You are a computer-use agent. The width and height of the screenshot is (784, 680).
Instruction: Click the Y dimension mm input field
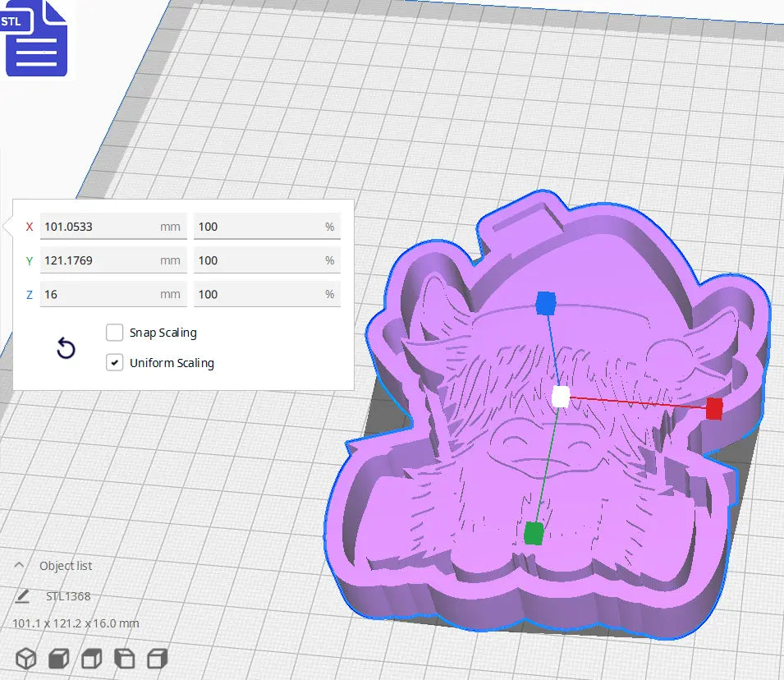pyautogui.click(x=112, y=260)
